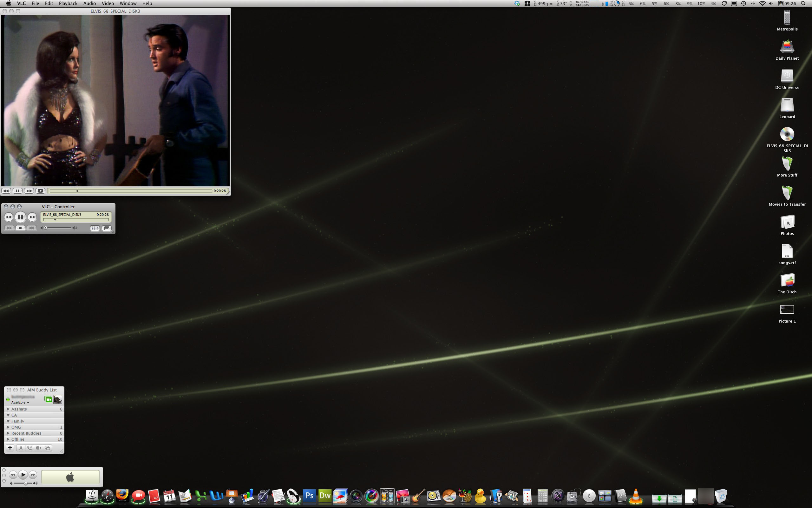This screenshot has width=812, height=508.
Task: Expand the Recent Buddies group
Action: point(8,433)
